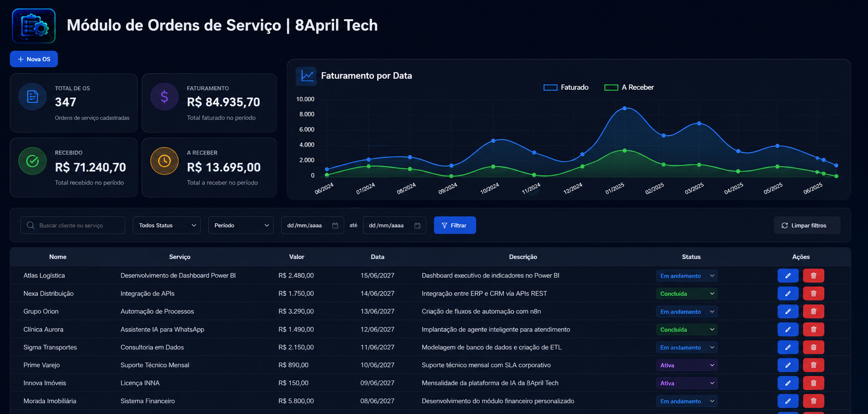Toggle the A Receber series in the chart legend
The height and width of the screenshot is (414, 868).
[x=629, y=87]
